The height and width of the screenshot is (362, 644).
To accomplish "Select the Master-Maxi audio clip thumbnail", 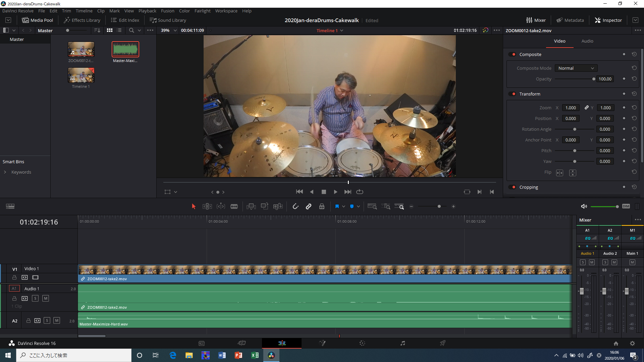I will point(125,49).
